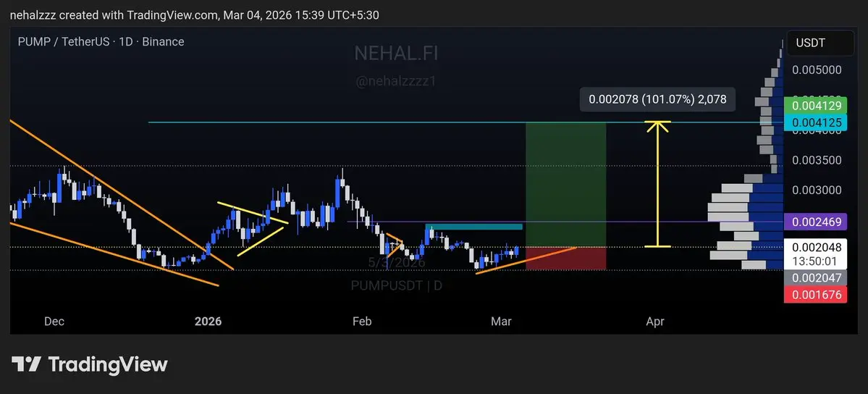This screenshot has height=394, width=868.
Task: Click the Apr label on time axis
Action: pyautogui.click(x=655, y=322)
